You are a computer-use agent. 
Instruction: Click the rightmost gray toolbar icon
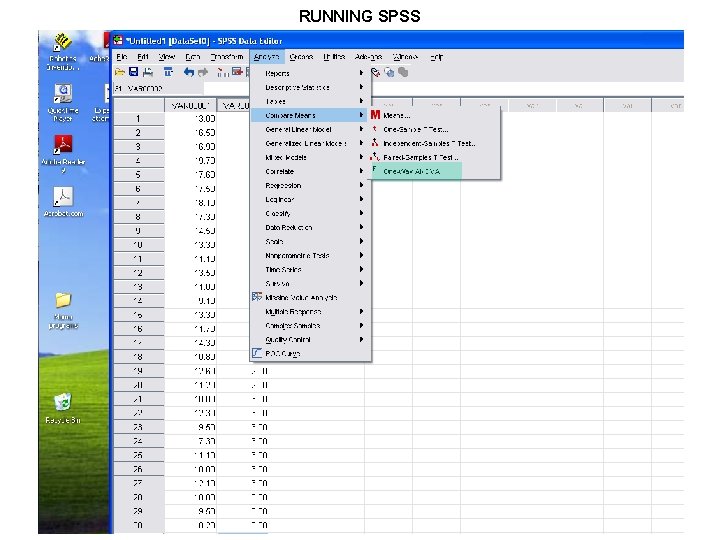[403, 72]
